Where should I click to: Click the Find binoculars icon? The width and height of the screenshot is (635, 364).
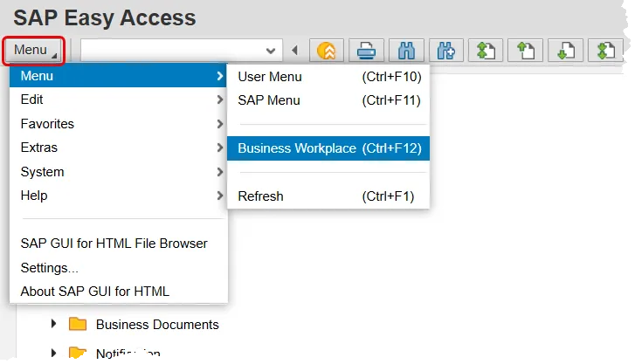click(x=407, y=51)
